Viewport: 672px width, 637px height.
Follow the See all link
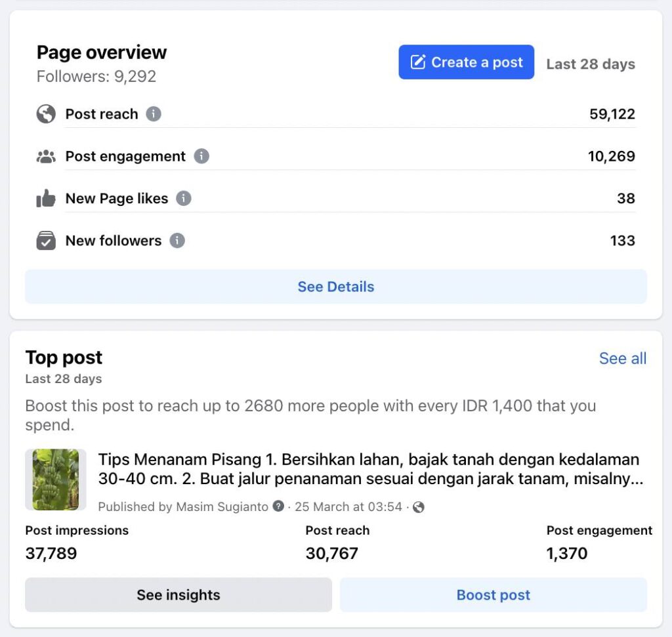[622, 358]
